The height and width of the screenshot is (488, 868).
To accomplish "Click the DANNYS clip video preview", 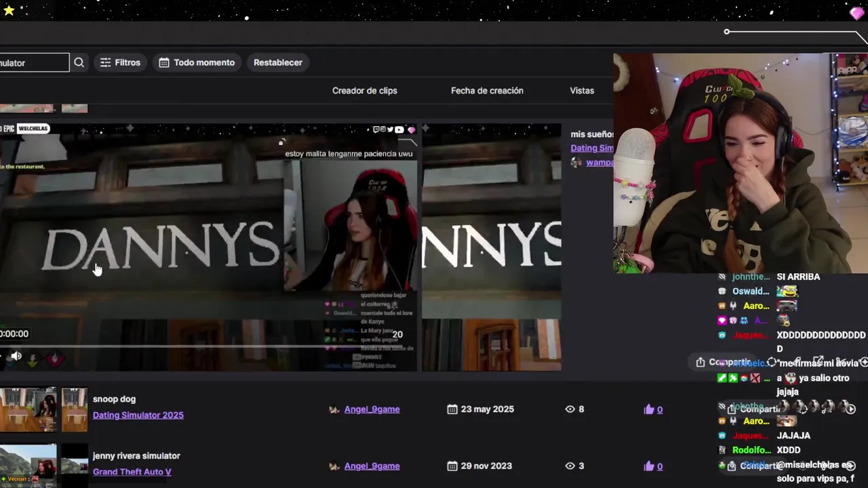I will click(209, 247).
